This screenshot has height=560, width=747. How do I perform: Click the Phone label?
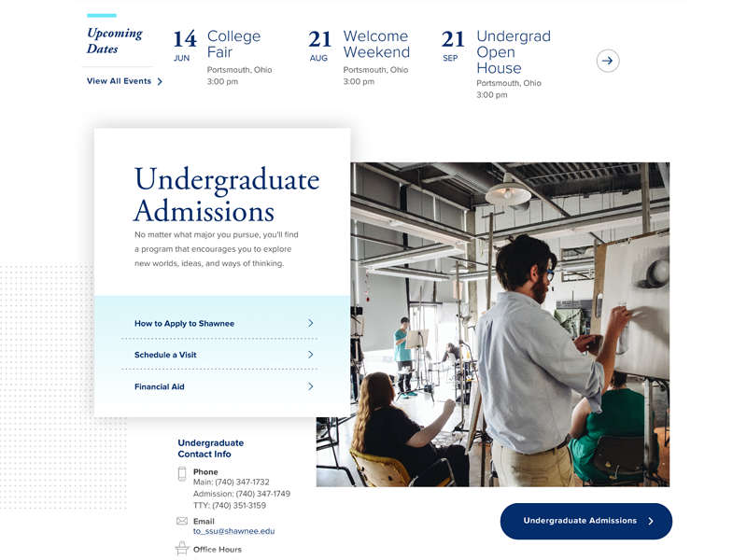point(205,472)
